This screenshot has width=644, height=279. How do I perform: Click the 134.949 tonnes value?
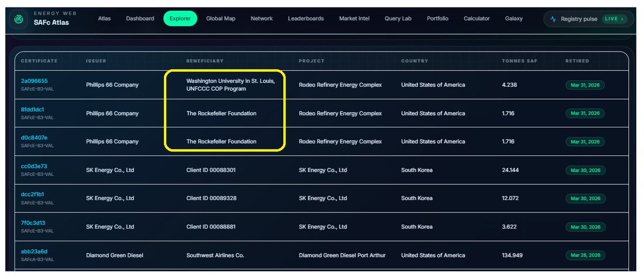tap(512, 255)
